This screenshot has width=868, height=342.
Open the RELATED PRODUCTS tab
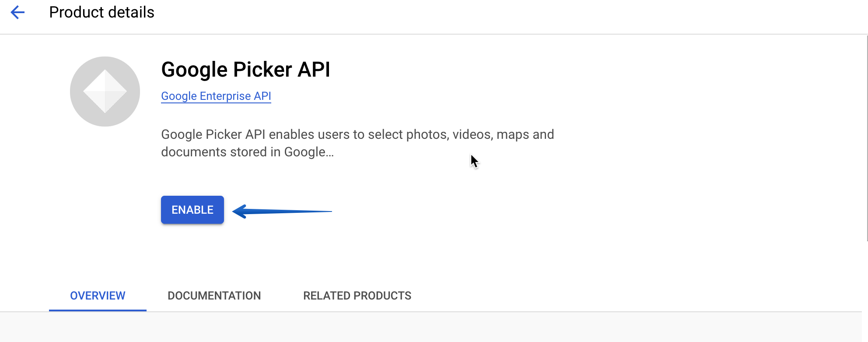point(357,296)
